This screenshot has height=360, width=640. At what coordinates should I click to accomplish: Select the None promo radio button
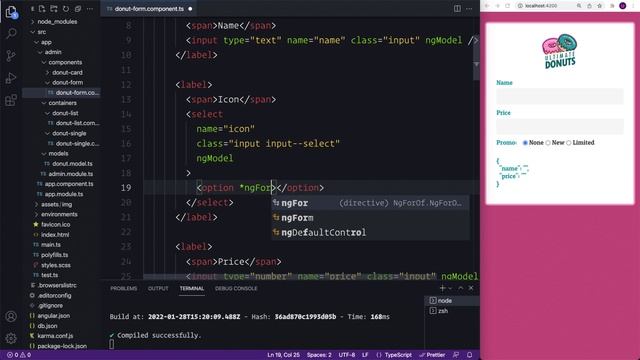(525, 143)
